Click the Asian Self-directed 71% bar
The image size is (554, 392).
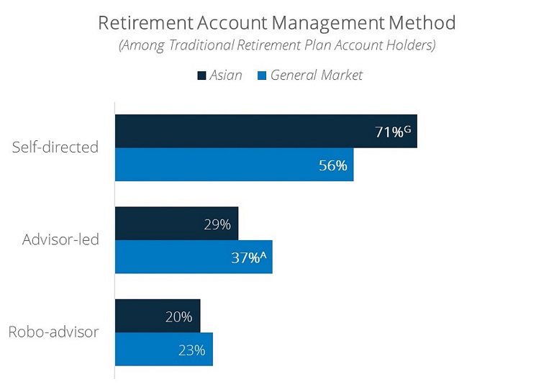[266, 131]
